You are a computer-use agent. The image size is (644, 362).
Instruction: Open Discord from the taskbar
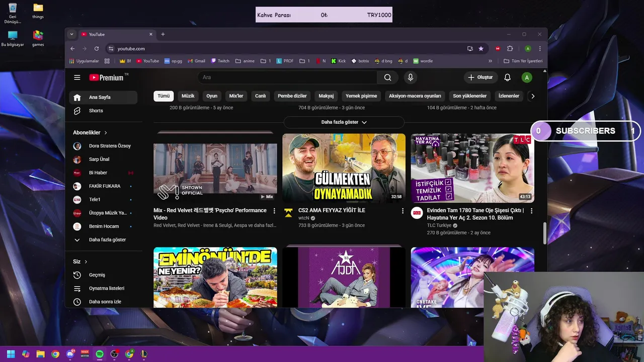click(70, 354)
